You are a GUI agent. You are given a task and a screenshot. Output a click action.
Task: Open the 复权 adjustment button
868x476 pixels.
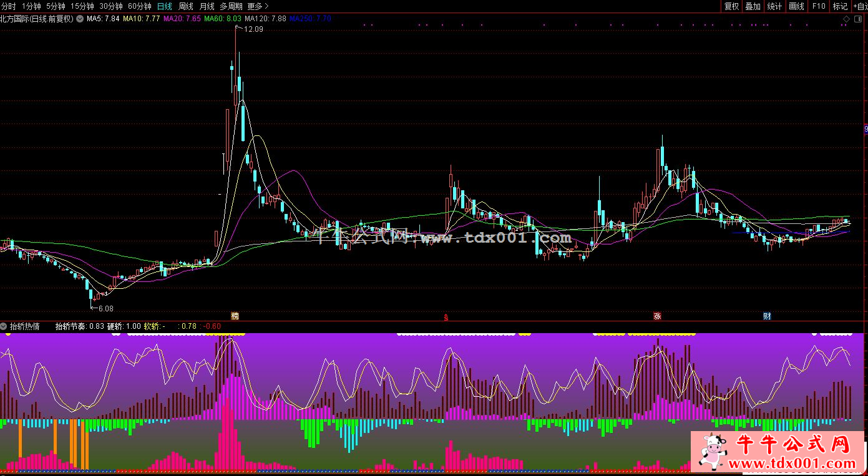731,6
